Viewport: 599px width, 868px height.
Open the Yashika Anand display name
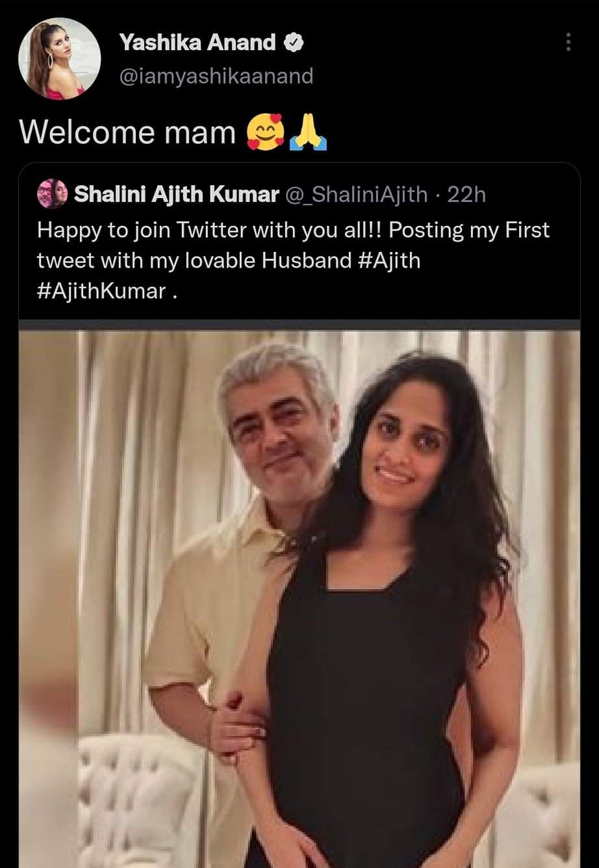[197, 43]
